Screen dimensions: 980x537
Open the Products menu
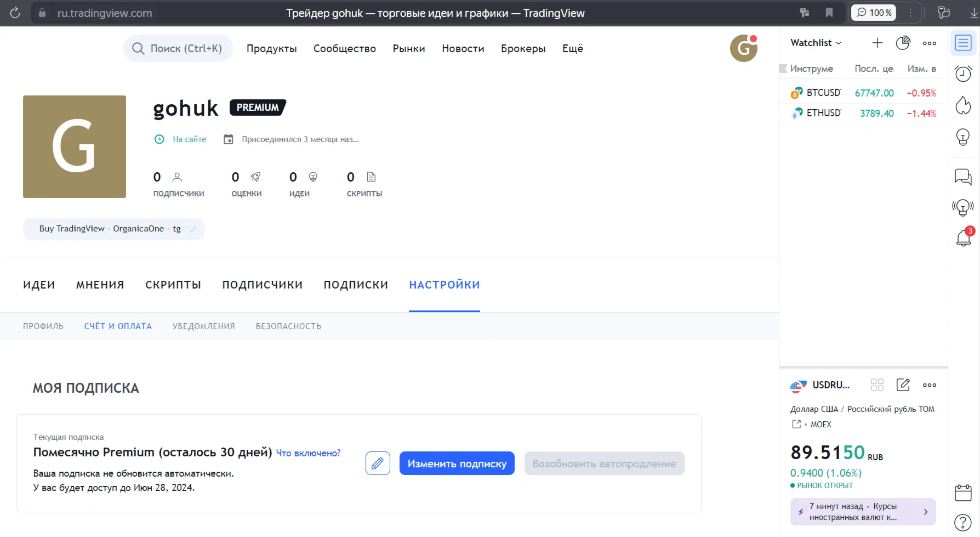coord(272,48)
